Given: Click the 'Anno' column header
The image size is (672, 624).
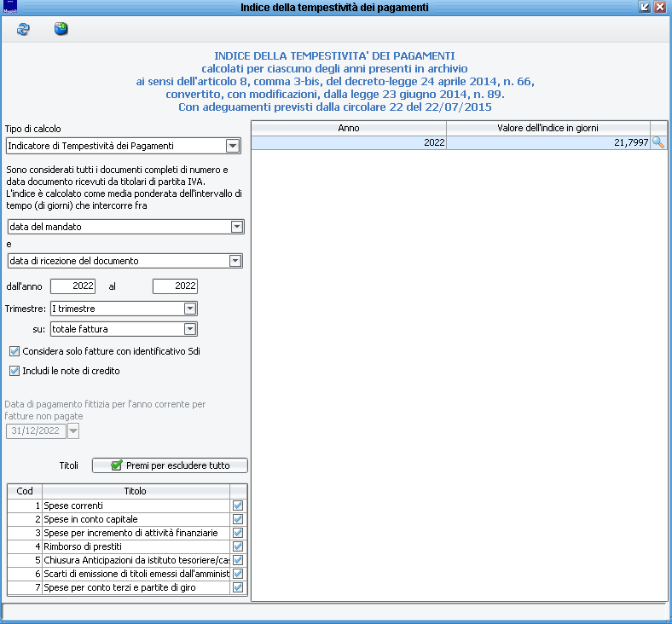Looking at the screenshot, I should point(348,128).
